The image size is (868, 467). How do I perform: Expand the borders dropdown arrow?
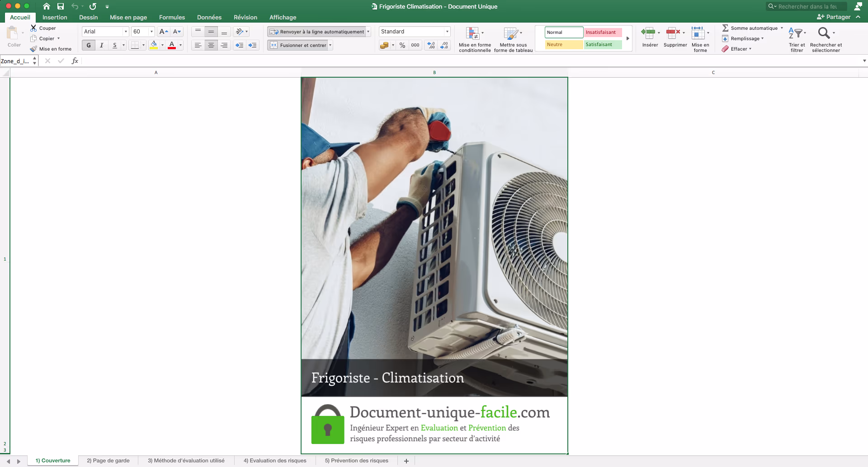(x=143, y=45)
